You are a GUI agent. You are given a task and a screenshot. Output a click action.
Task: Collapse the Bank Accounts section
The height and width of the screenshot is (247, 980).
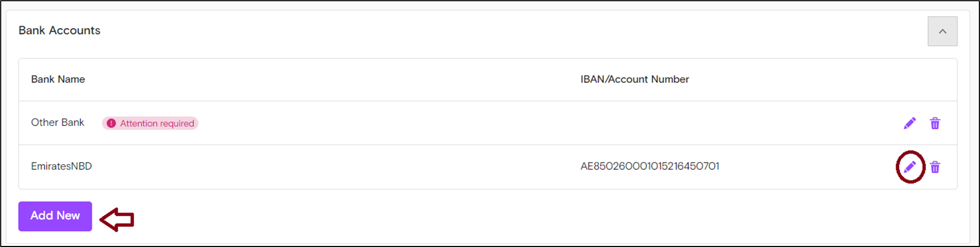point(942,31)
